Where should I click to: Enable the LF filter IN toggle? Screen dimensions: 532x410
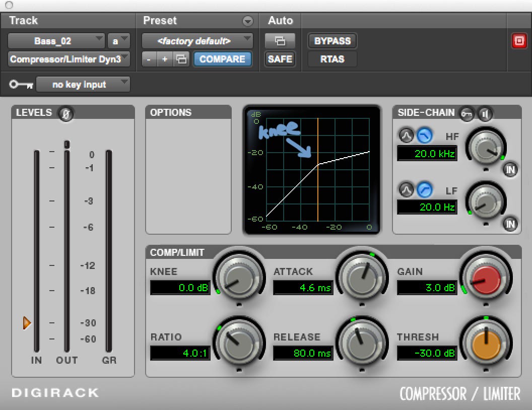[x=510, y=224]
